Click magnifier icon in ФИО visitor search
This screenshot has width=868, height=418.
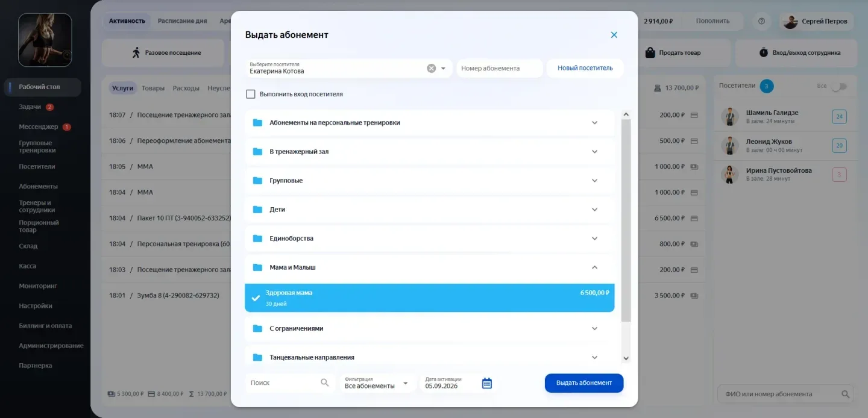[846, 395]
